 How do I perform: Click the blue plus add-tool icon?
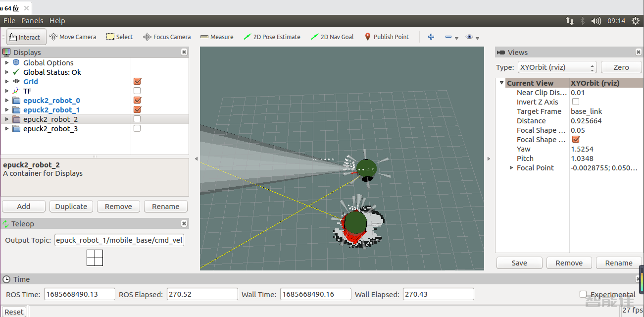[x=431, y=37]
